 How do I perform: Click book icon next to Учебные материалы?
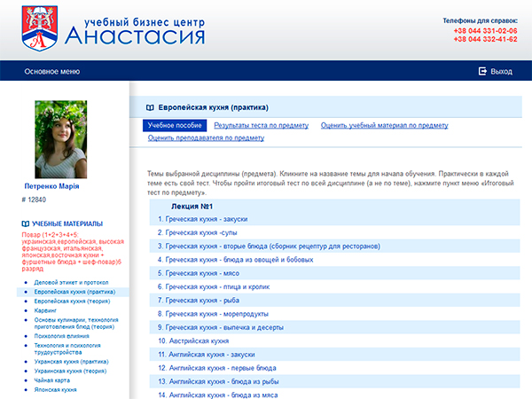(25, 223)
